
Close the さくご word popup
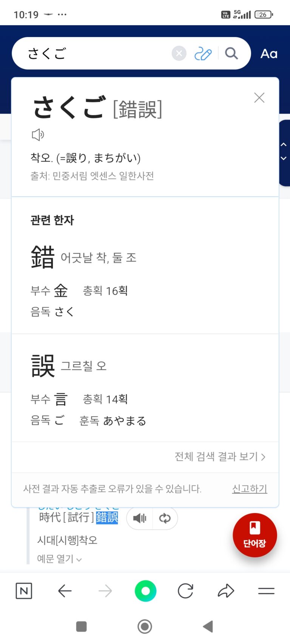tap(259, 98)
